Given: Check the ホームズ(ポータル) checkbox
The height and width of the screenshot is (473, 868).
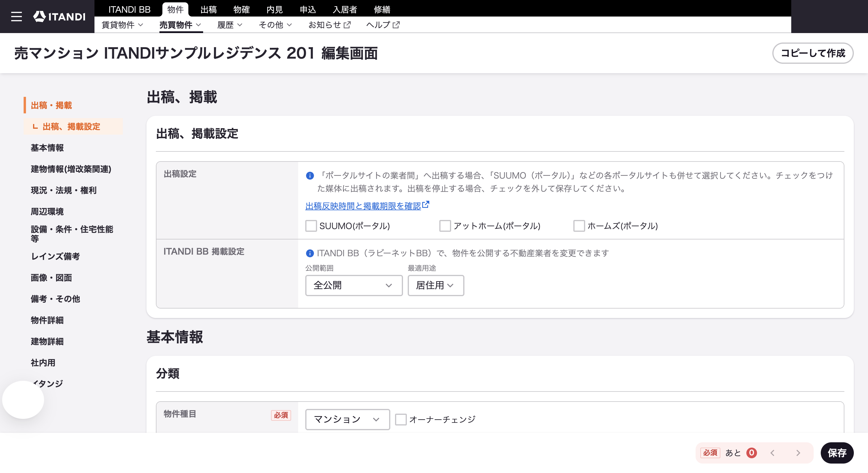Looking at the screenshot, I should [579, 226].
